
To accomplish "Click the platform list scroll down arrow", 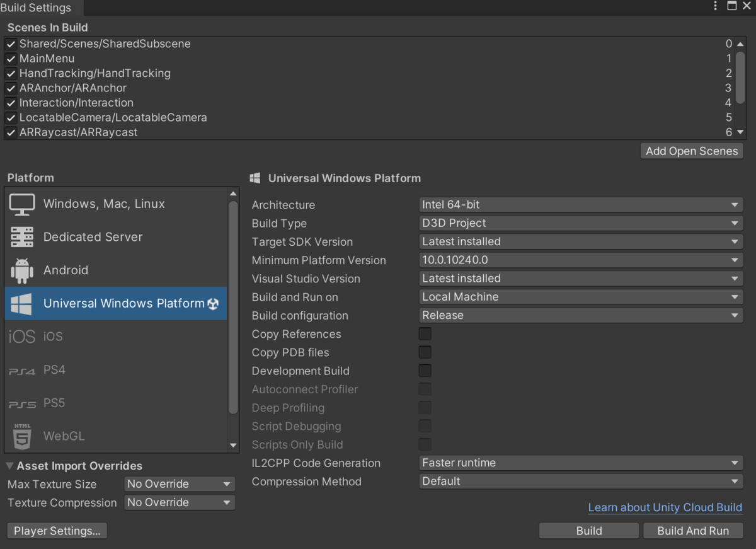I will [x=233, y=446].
